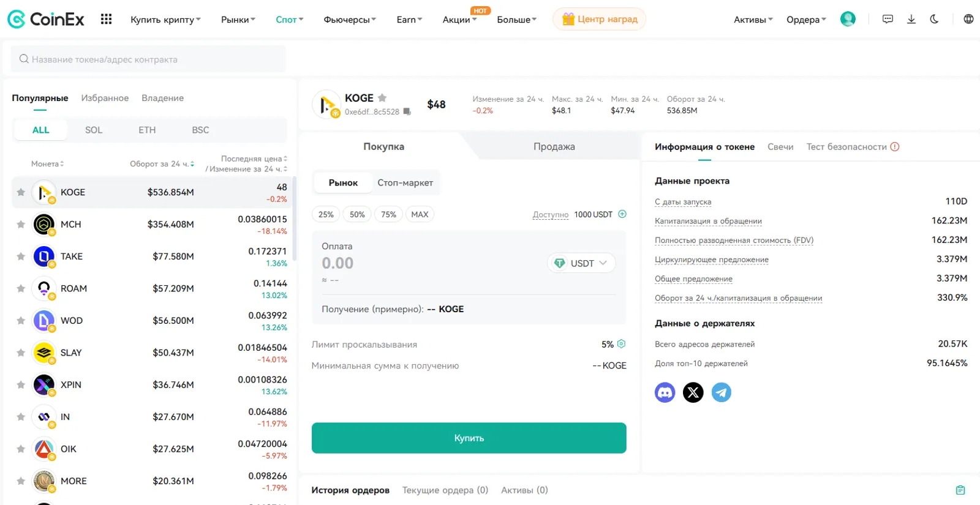Favorite KOGE in the token header
Viewport: 980px width, 505px height.
pyautogui.click(x=382, y=98)
